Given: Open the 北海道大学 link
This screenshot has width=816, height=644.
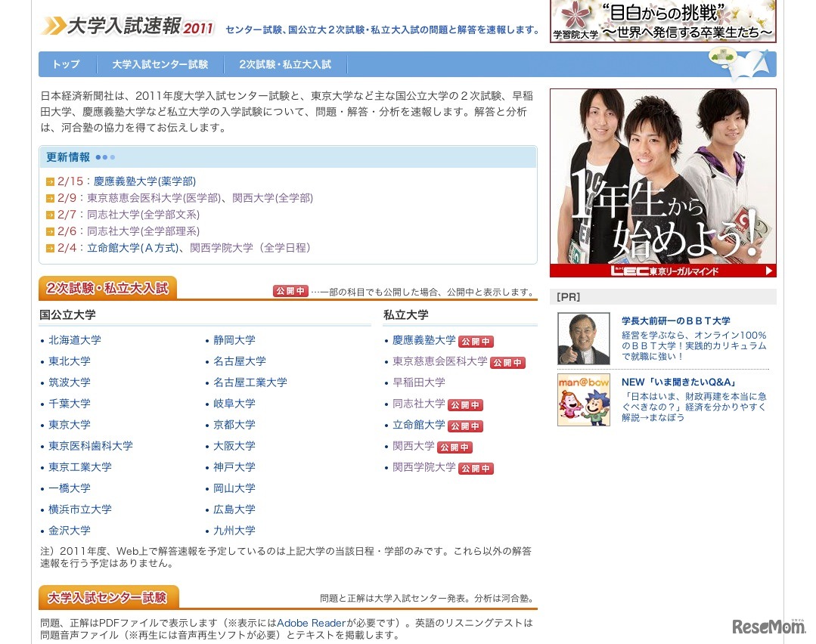Looking at the screenshot, I should [75, 340].
